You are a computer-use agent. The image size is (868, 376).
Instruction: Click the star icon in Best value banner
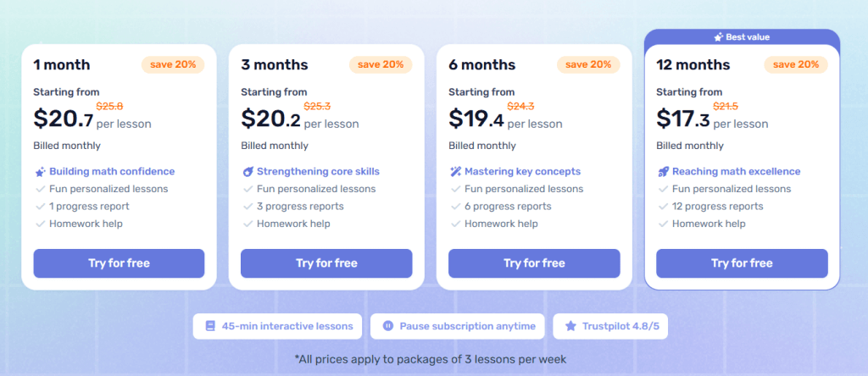pos(719,37)
